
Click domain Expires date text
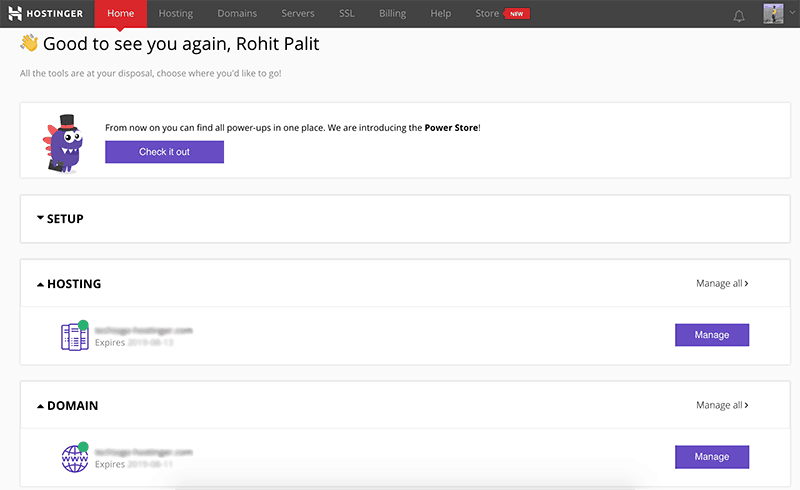[x=134, y=464]
